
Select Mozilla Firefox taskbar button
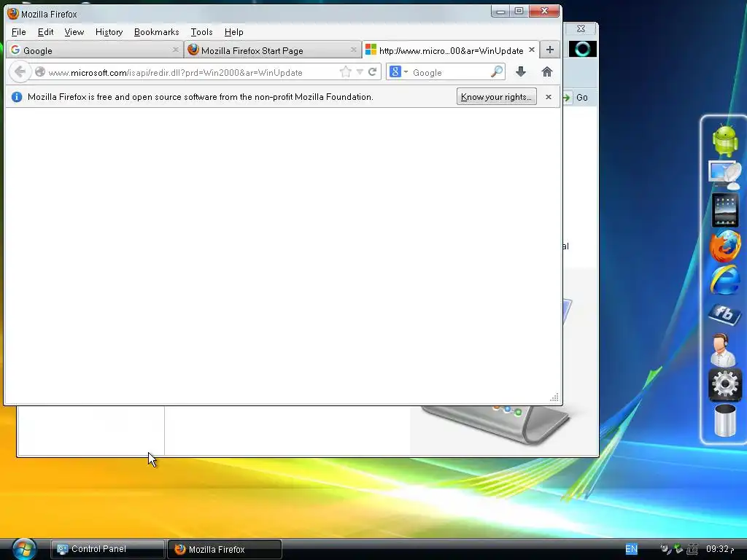coord(225,549)
